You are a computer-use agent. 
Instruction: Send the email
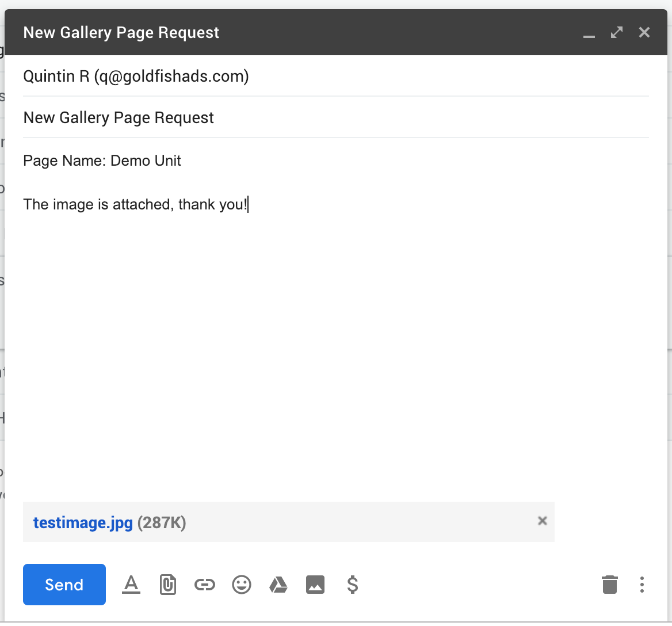64,585
